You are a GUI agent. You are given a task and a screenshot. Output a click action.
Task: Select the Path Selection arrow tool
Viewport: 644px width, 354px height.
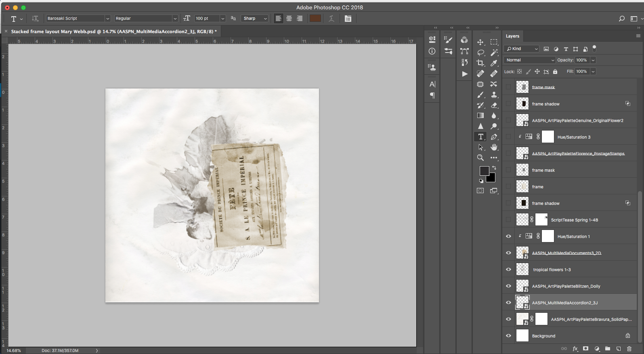point(480,147)
